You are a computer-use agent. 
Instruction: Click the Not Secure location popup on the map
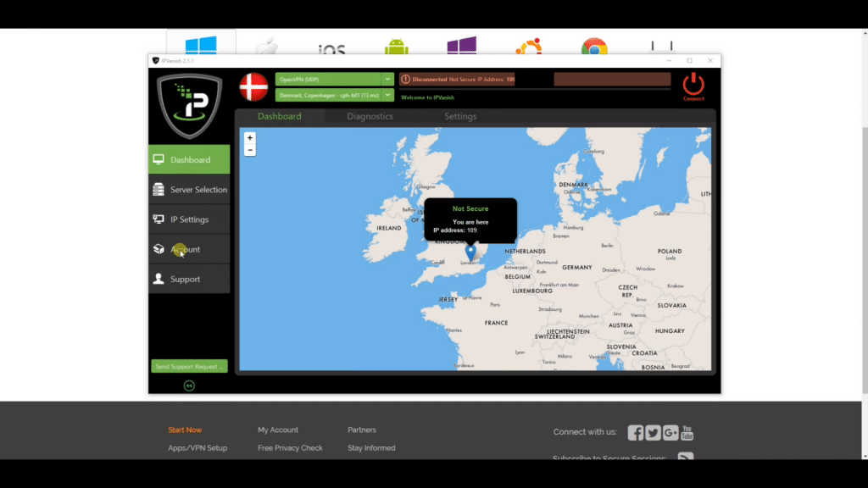(470, 219)
